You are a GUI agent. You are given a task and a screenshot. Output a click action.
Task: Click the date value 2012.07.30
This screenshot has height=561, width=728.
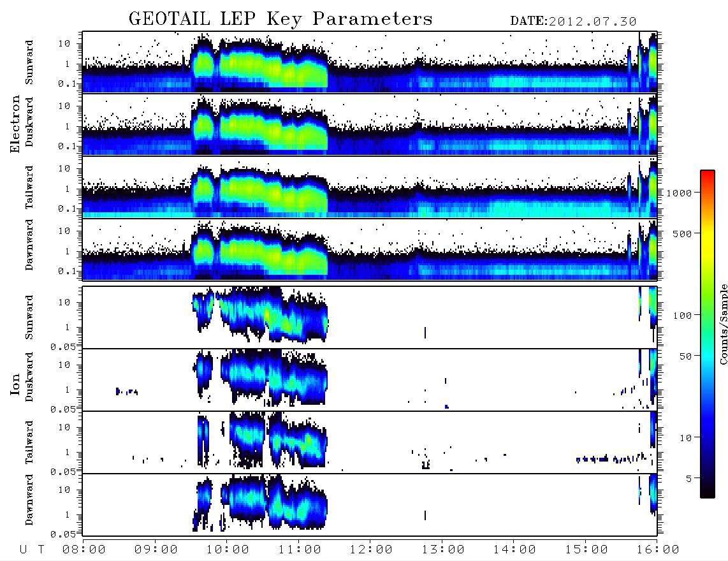click(592, 22)
